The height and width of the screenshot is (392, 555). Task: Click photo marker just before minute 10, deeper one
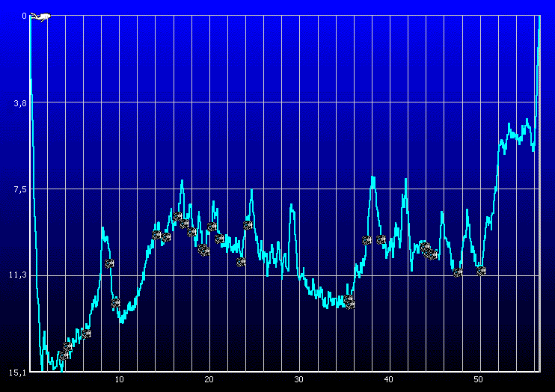tap(115, 303)
